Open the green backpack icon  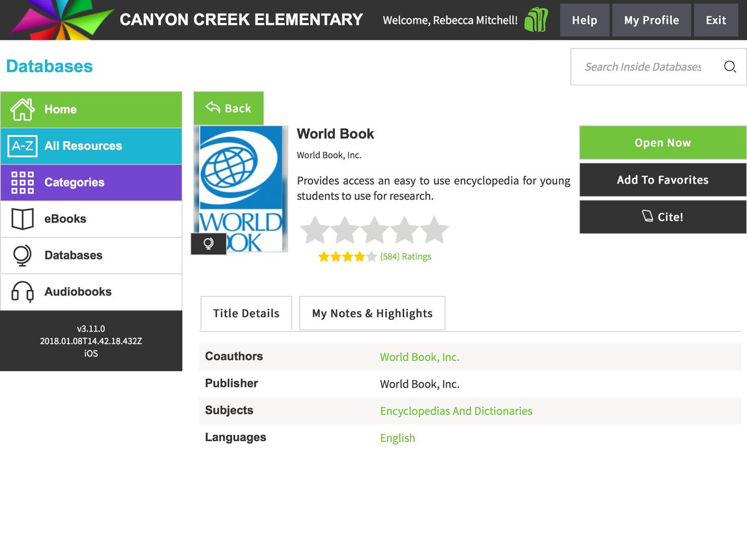(x=536, y=20)
